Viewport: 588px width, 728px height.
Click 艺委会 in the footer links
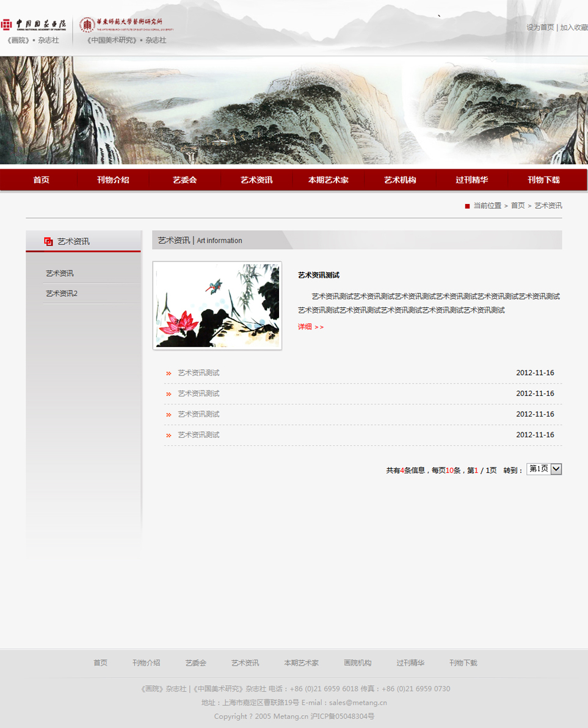pos(196,663)
